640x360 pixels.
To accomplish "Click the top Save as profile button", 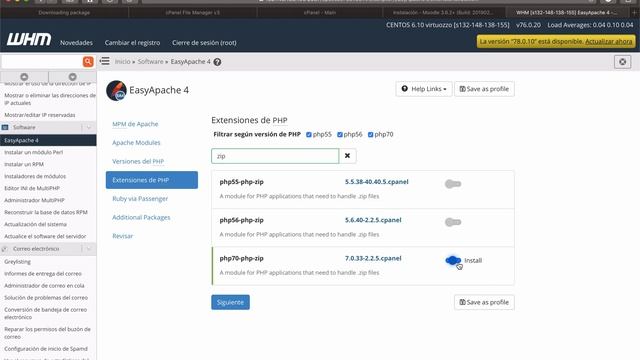I will [x=484, y=89].
